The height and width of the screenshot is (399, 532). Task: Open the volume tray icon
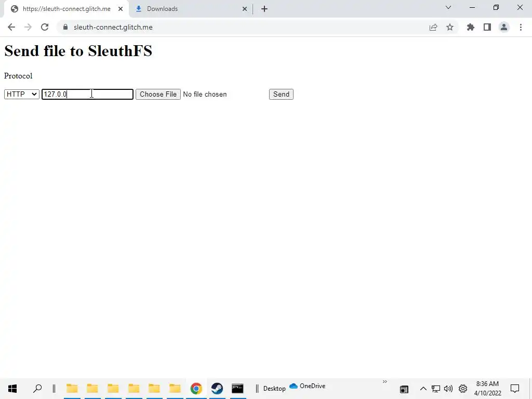click(x=448, y=389)
